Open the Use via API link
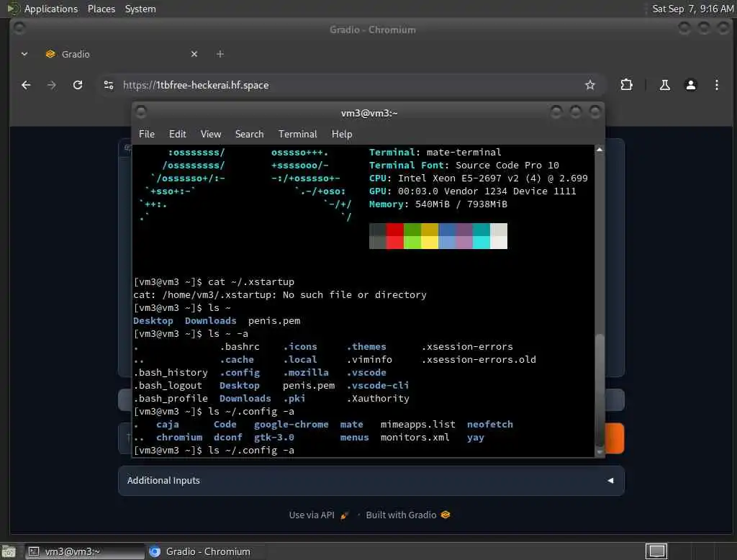 click(x=319, y=515)
